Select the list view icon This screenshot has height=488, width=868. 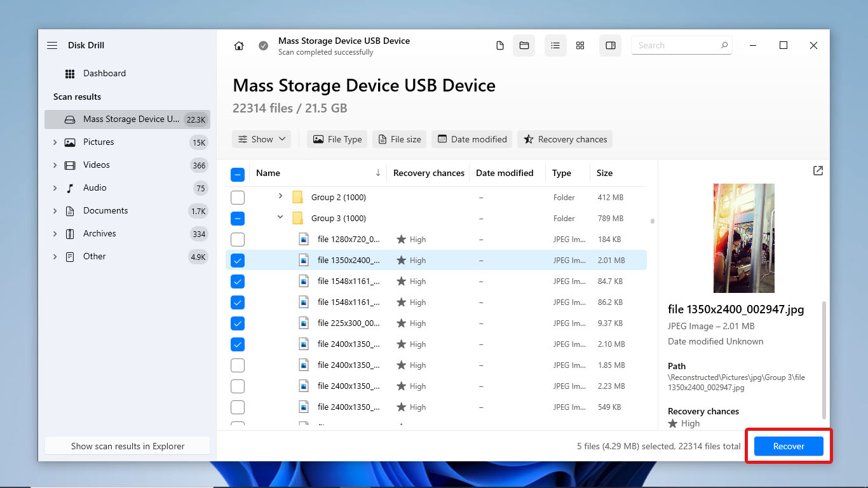pyautogui.click(x=555, y=45)
